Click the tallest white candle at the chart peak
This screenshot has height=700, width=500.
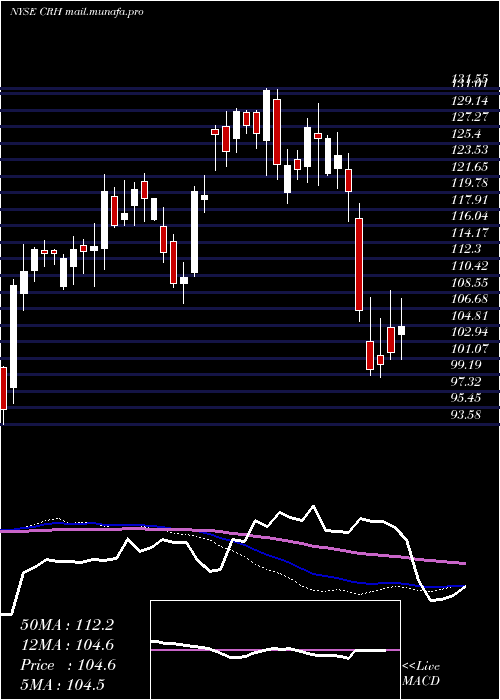pos(267,115)
